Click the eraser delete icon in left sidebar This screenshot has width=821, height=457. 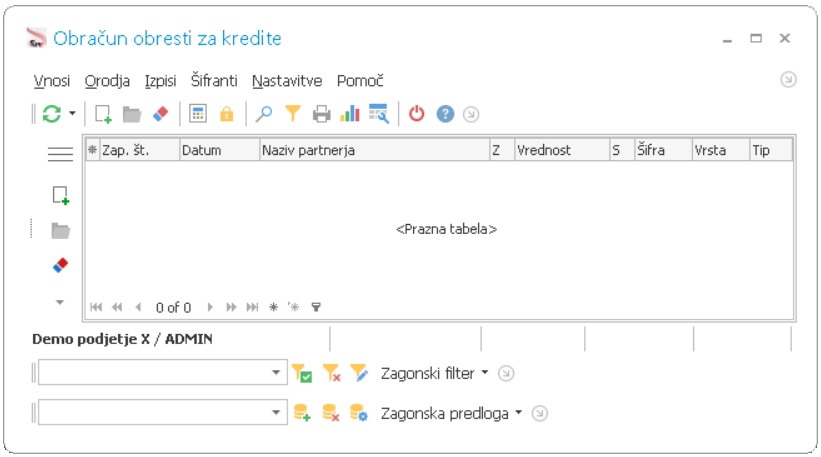tap(60, 265)
